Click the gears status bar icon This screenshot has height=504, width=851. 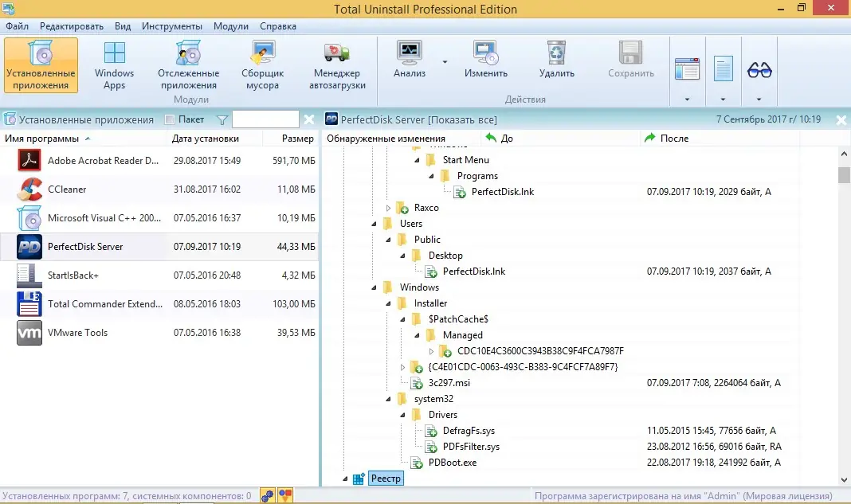268,495
